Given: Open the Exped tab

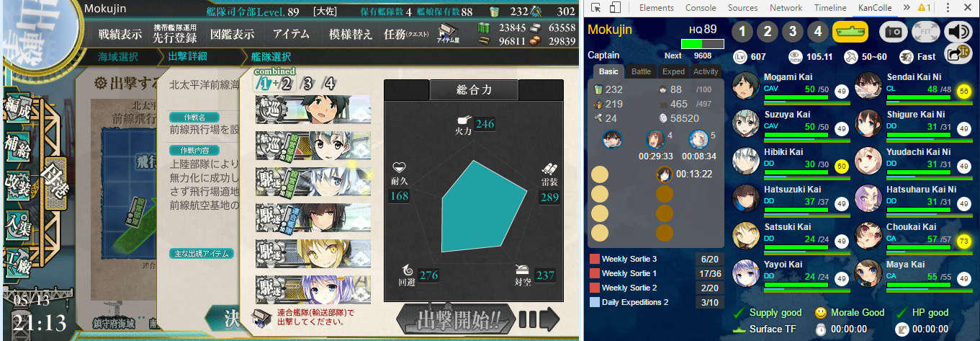Looking at the screenshot, I should click(673, 72).
